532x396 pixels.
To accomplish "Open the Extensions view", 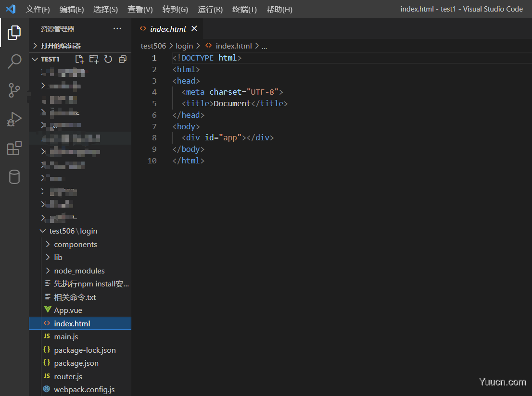I will coord(14,148).
